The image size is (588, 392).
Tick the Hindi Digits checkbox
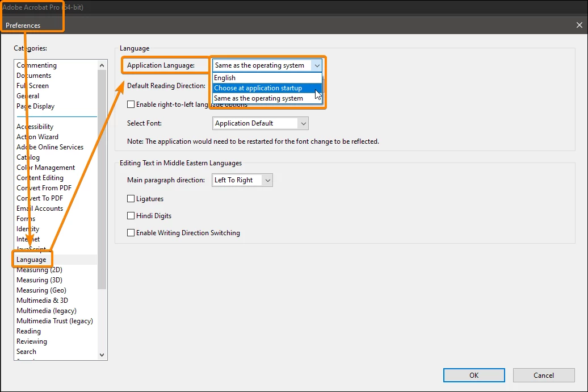pos(131,215)
